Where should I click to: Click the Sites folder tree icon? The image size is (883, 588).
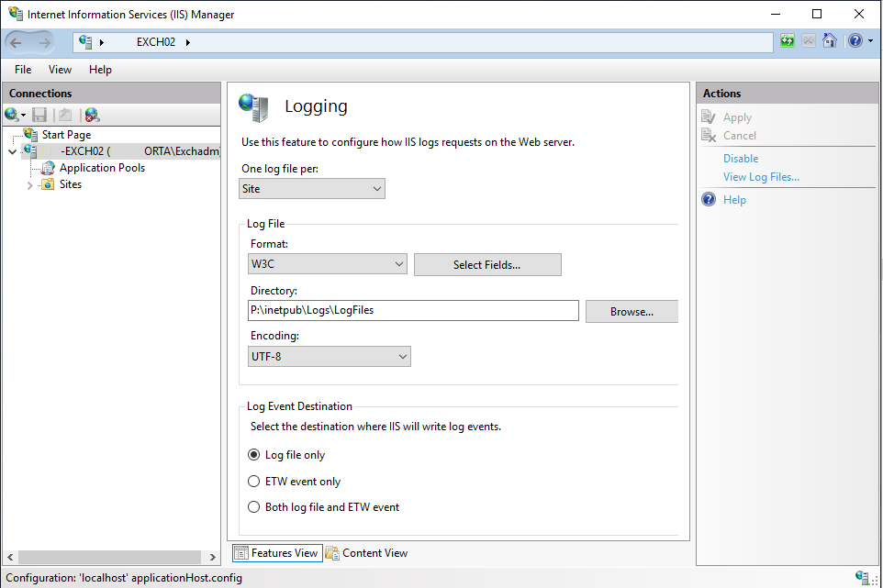[x=49, y=184]
